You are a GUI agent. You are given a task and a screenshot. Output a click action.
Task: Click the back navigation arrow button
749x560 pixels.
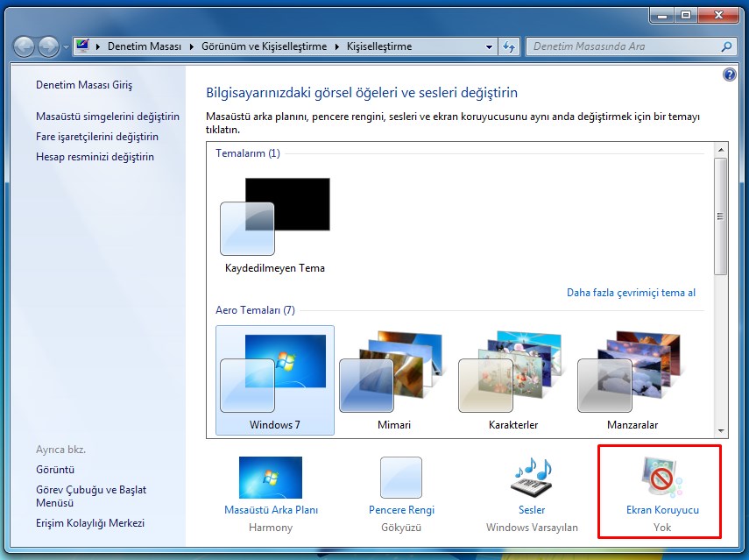click(25, 46)
